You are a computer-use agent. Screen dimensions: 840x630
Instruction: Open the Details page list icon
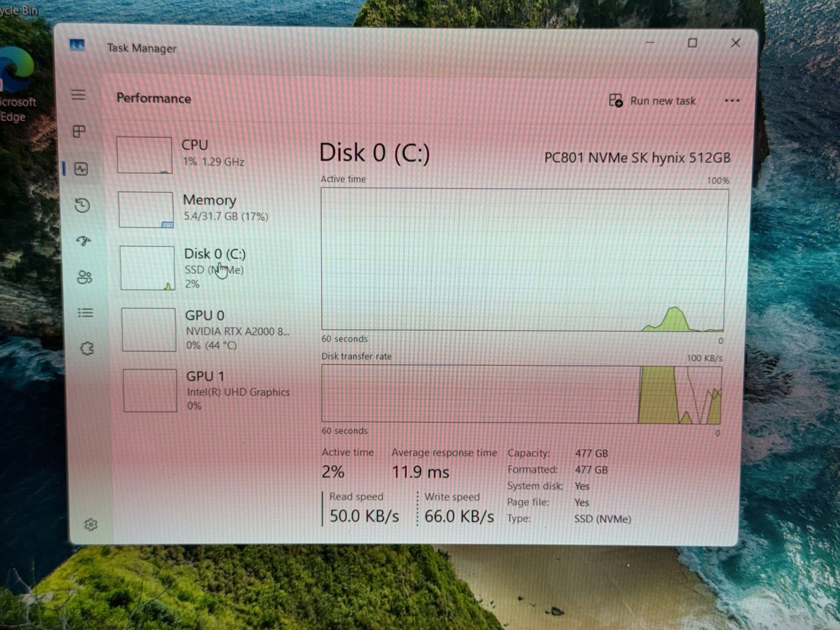tap(86, 313)
